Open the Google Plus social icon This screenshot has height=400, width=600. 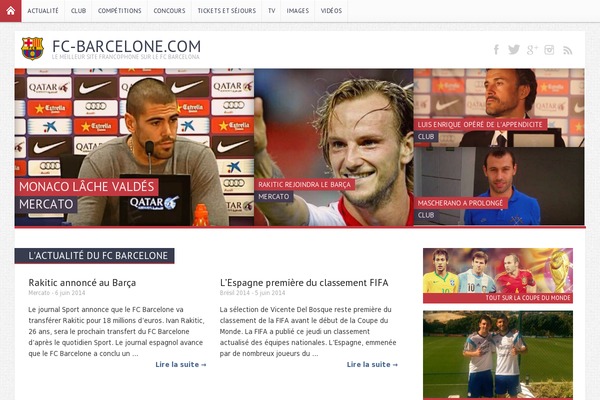tap(532, 50)
